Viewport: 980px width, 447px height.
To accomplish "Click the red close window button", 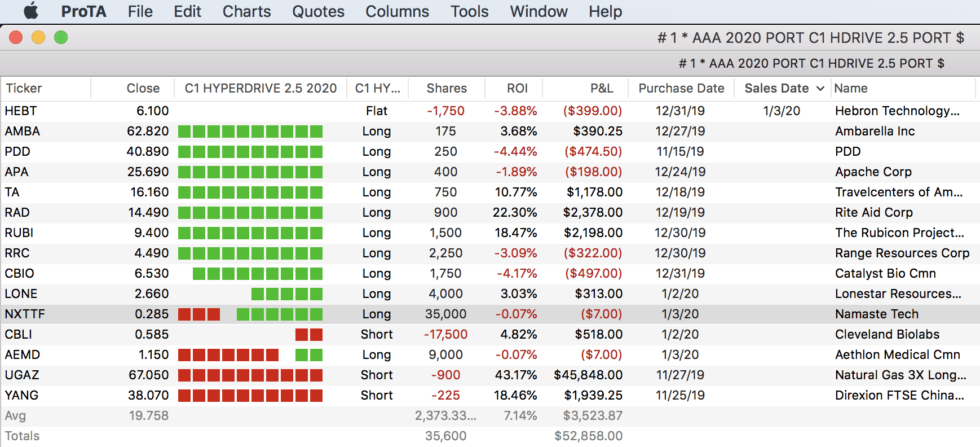I will pos(16,38).
